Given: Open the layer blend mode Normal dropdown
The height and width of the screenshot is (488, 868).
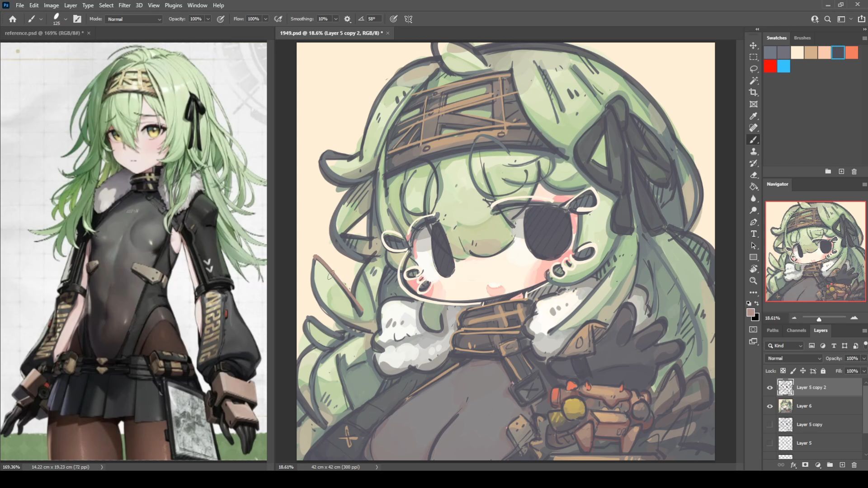Looking at the screenshot, I should click(x=794, y=358).
